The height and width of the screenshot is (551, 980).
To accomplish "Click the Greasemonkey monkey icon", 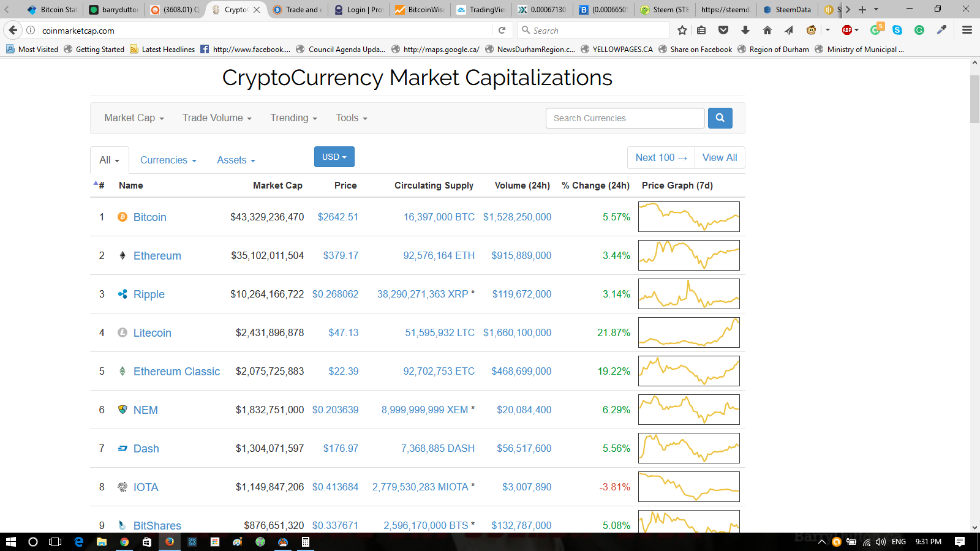I will [812, 30].
